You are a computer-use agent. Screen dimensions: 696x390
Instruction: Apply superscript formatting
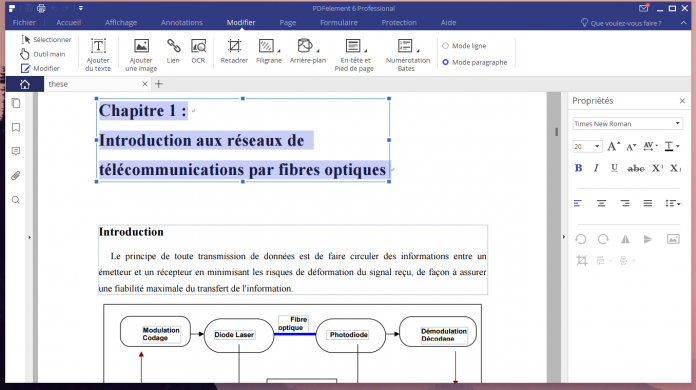pos(657,168)
